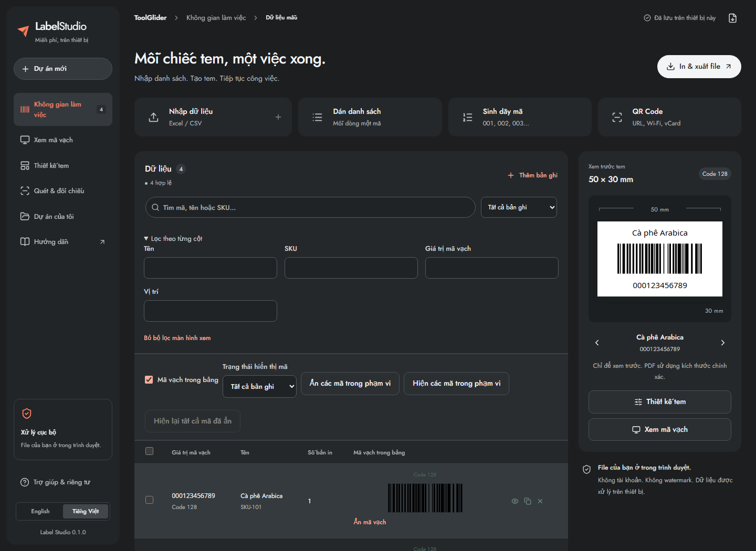Tick the select-all checkbox in table header

[x=149, y=451]
